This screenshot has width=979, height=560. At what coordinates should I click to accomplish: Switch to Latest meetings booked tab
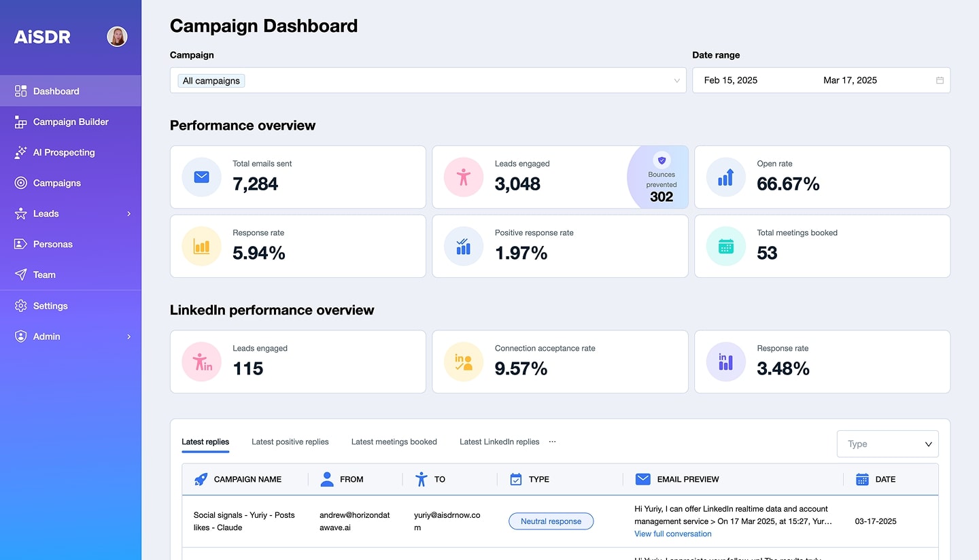click(x=394, y=442)
